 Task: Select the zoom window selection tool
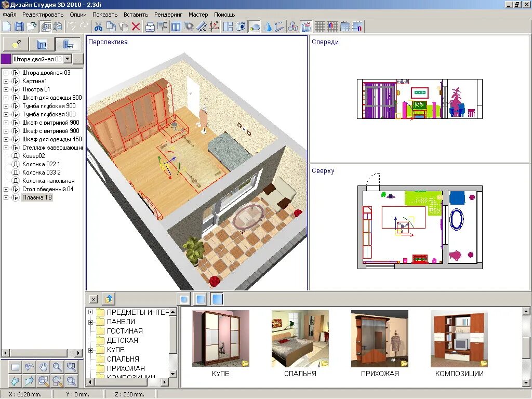point(71,367)
